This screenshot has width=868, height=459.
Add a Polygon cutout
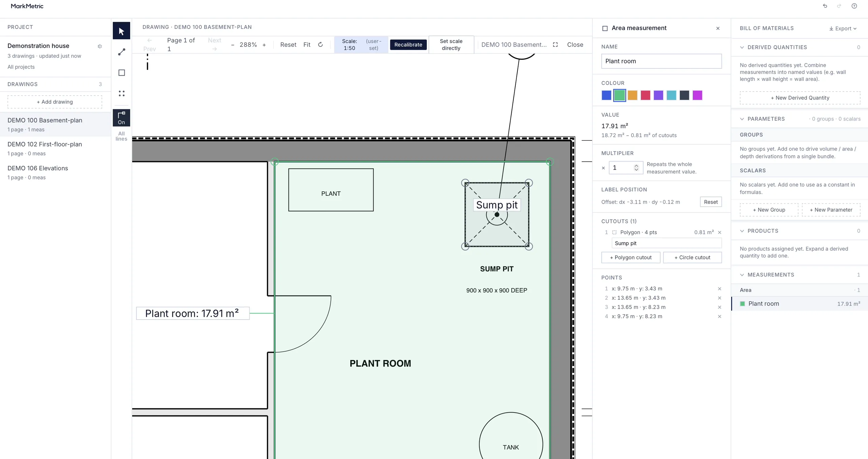click(631, 257)
